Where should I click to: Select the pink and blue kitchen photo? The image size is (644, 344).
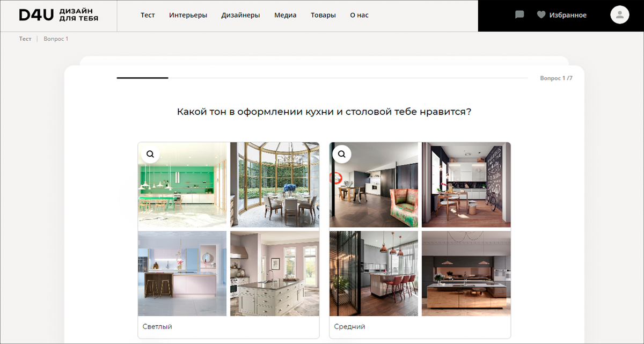click(x=182, y=274)
